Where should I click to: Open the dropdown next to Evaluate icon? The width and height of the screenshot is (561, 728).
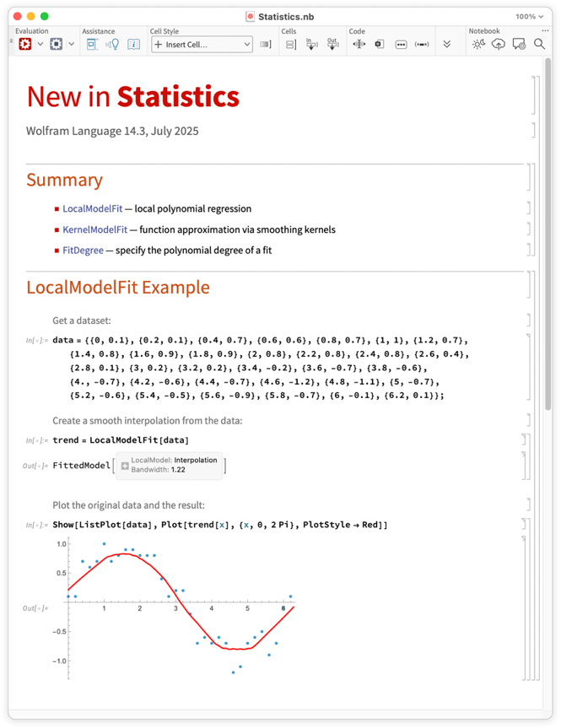40,44
